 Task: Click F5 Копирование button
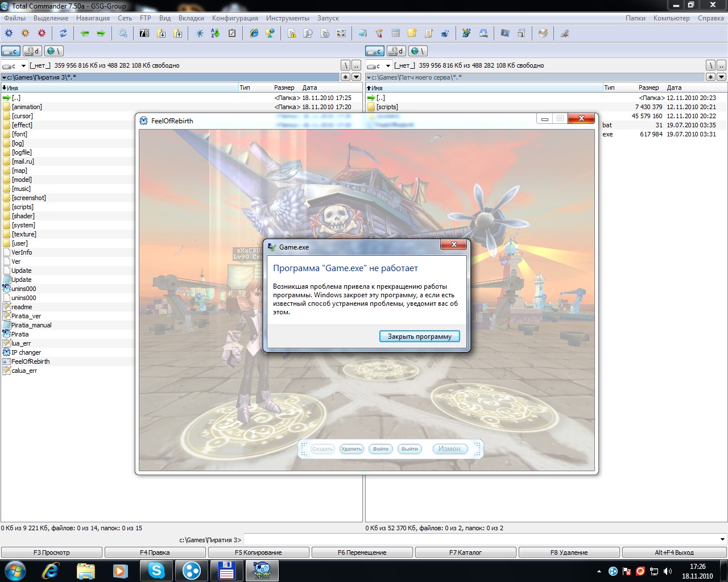coord(258,552)
